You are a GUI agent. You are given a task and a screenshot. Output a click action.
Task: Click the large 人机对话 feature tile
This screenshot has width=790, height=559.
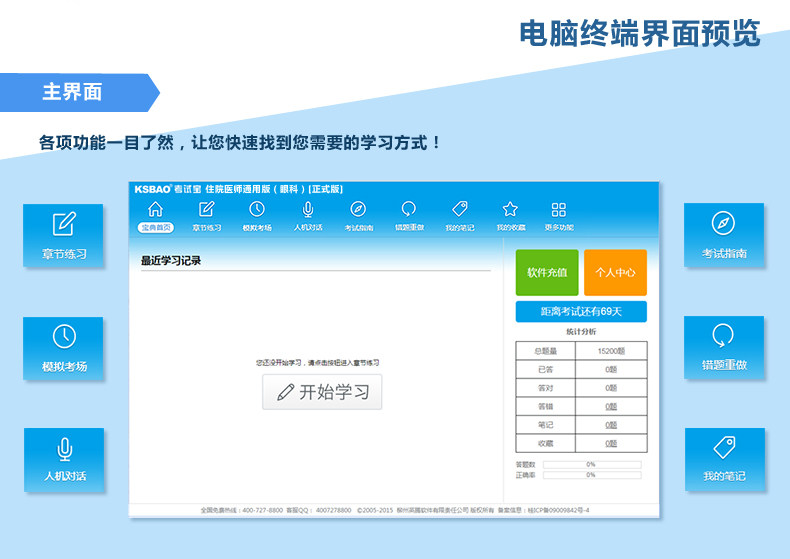(x=64, y=460)
